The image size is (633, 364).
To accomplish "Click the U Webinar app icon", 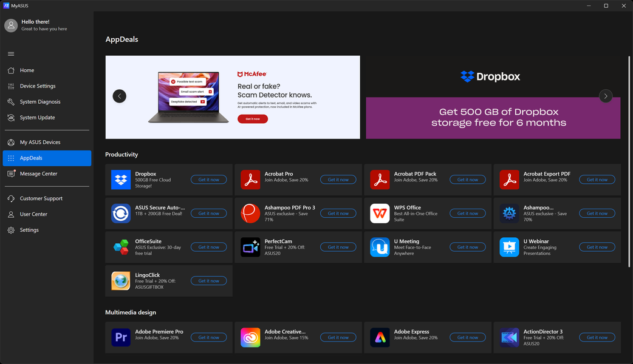I will pos(510,247).
